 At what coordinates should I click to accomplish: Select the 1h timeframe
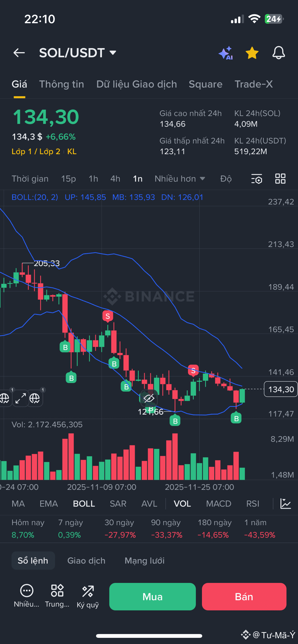click(93, 179)
